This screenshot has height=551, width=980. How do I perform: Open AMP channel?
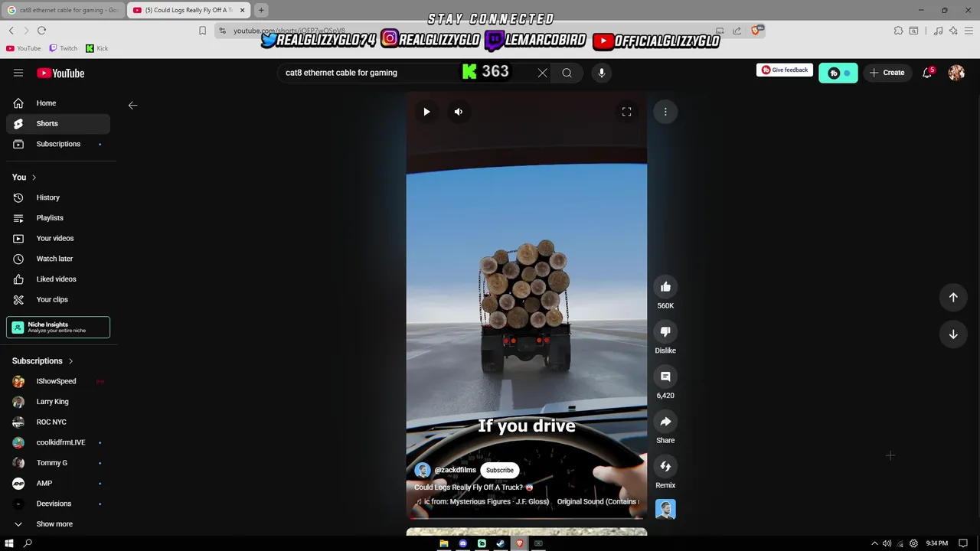click(x=58, y=483)
